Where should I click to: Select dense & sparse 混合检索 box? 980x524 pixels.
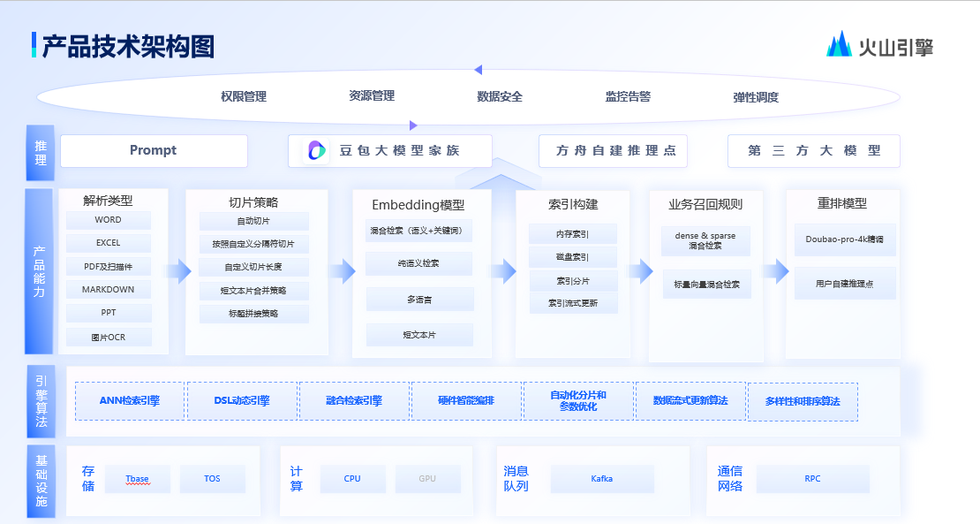[x=705, y=240]
